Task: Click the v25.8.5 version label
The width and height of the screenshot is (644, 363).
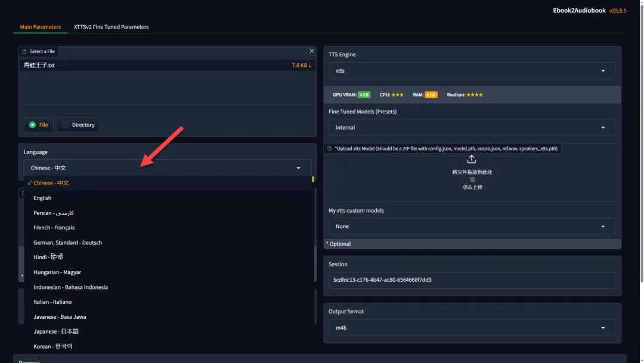Action: (x=618, y=11)
